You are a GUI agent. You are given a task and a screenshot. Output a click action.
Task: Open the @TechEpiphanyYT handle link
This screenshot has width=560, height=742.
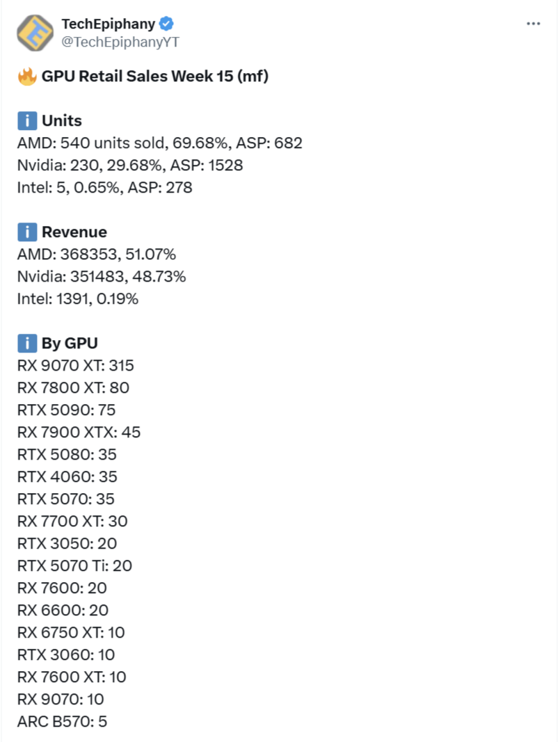tap(120, 42)
